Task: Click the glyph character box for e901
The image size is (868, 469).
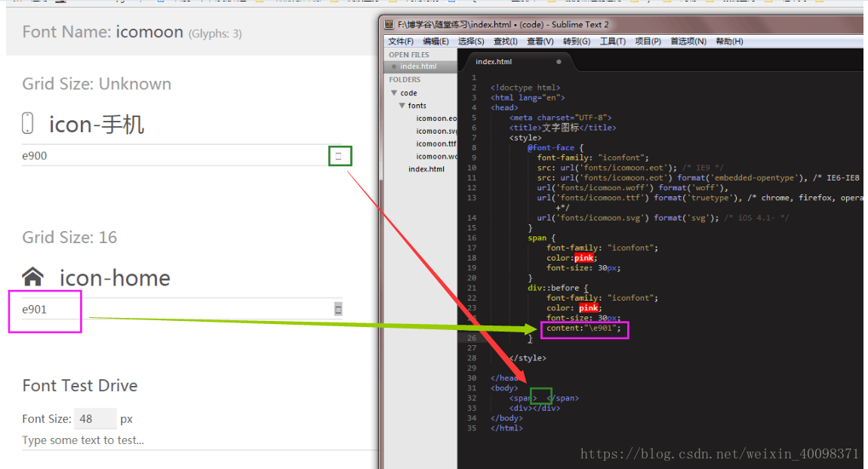Action: (x=338, y=309)
